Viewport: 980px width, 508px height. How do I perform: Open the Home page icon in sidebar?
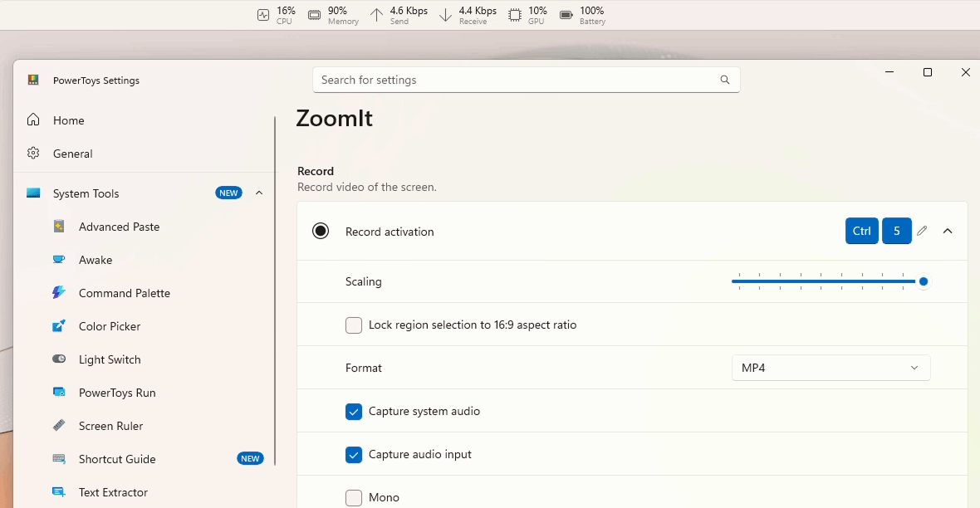pyautogui.click(x=33, y=120)
